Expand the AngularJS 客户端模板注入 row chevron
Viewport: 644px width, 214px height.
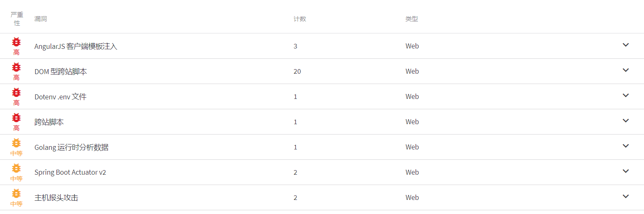pos(626,45)
